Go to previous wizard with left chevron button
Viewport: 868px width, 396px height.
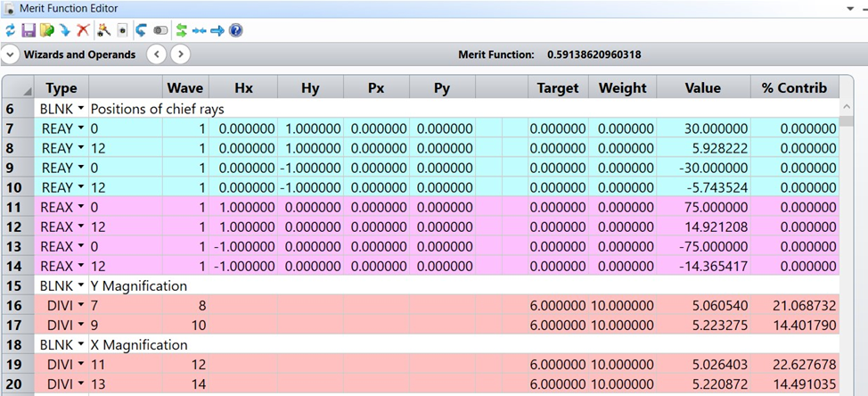[156, 54]
